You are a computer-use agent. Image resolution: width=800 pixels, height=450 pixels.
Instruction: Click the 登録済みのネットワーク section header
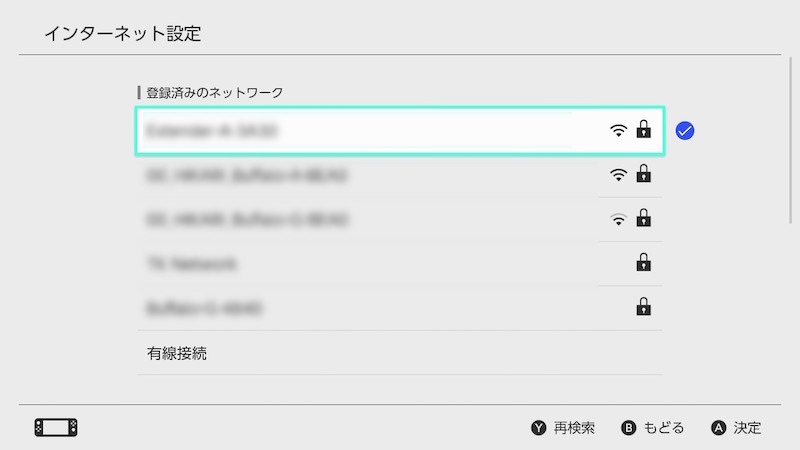[214, 92]
